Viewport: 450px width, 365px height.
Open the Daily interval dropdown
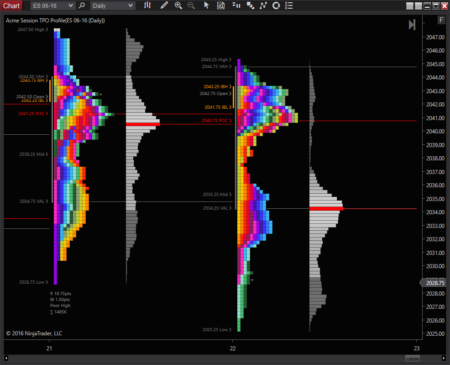coord(113,6)
